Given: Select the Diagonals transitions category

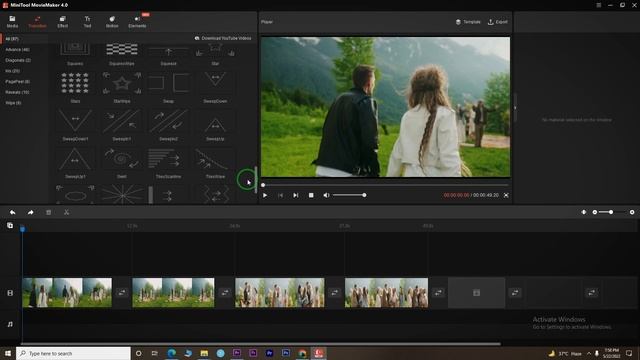Looking at the screenshot, I should [18, 60].
